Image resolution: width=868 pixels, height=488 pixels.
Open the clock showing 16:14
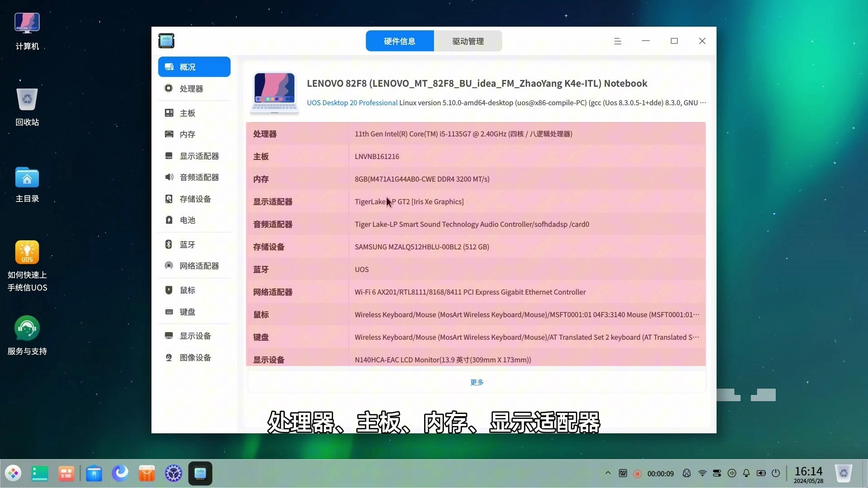tap(808, 474)
